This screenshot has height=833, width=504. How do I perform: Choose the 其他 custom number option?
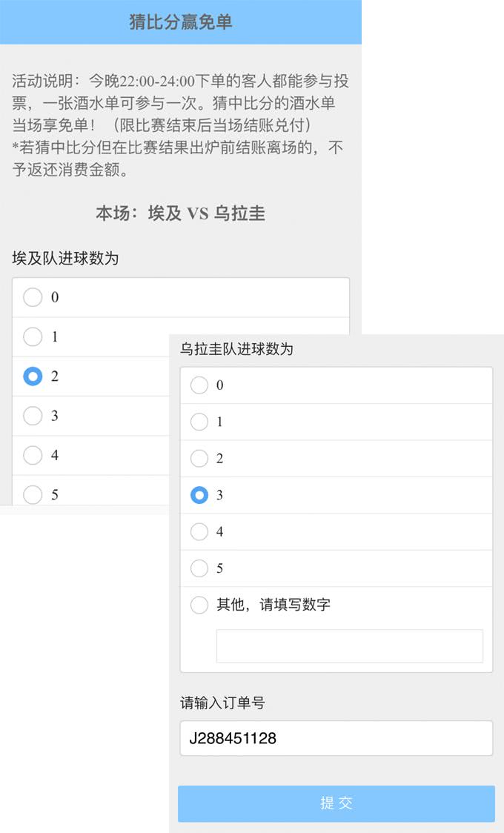point(199,605)
